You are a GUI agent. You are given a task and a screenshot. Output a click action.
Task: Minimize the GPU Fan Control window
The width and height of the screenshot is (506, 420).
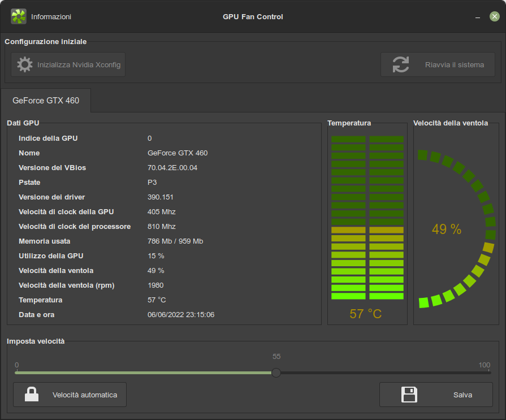pyautogui.click(x=478, y=17)
